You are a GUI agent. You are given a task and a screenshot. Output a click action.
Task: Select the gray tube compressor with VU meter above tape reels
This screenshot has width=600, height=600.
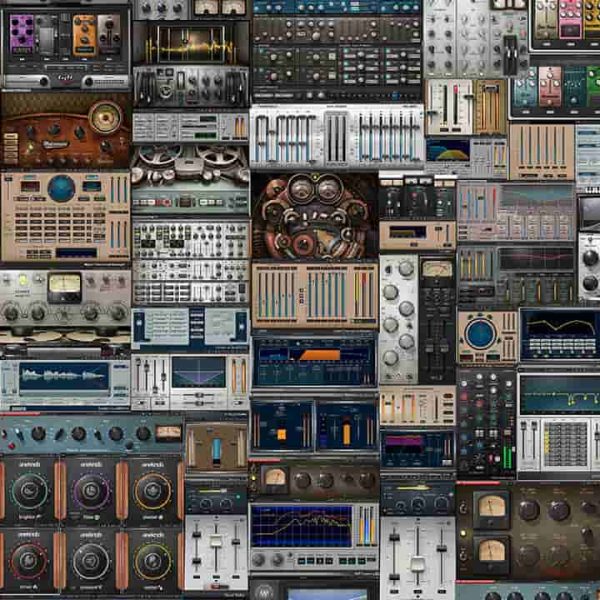[65, 297]
